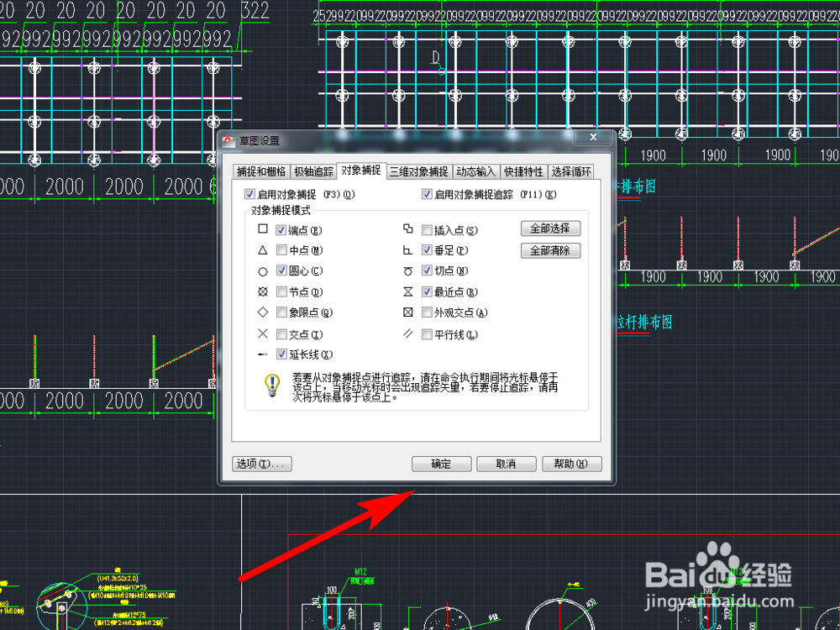Screen dimensions: 840x630
Task: Click the perpendicular snap icon
Action: 407,250
